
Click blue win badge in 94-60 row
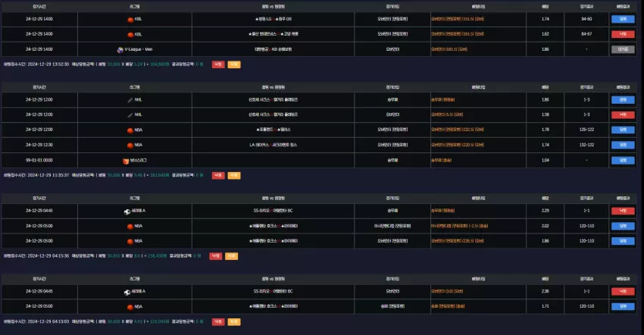(x=623, y=19)
